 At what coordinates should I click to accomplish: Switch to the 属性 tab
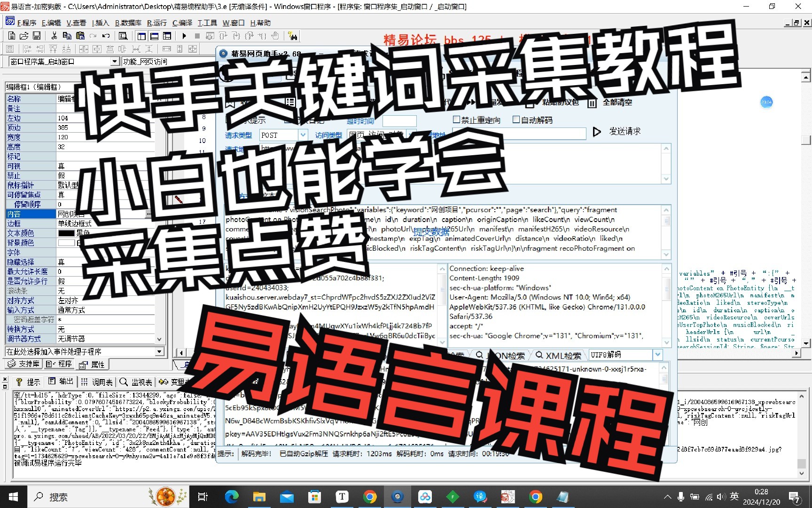click(x=93, y=364)
